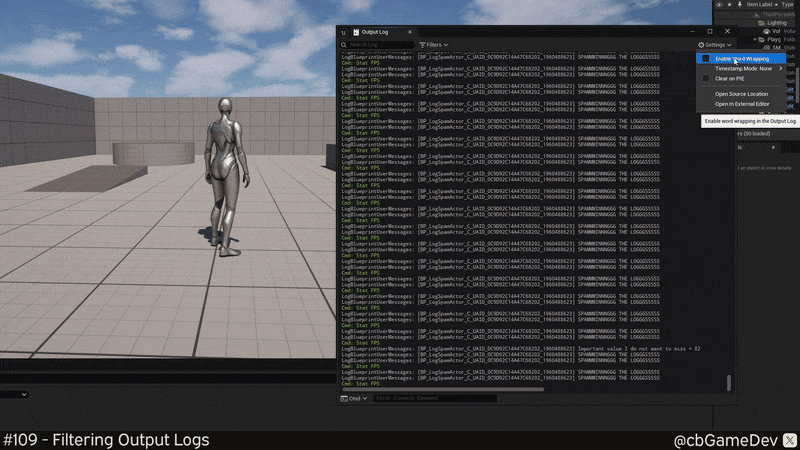Viewport: 800px width, 450px height.
Task: Expand the Timestamp Mode: None submenu
Action: tap(742, 68)
